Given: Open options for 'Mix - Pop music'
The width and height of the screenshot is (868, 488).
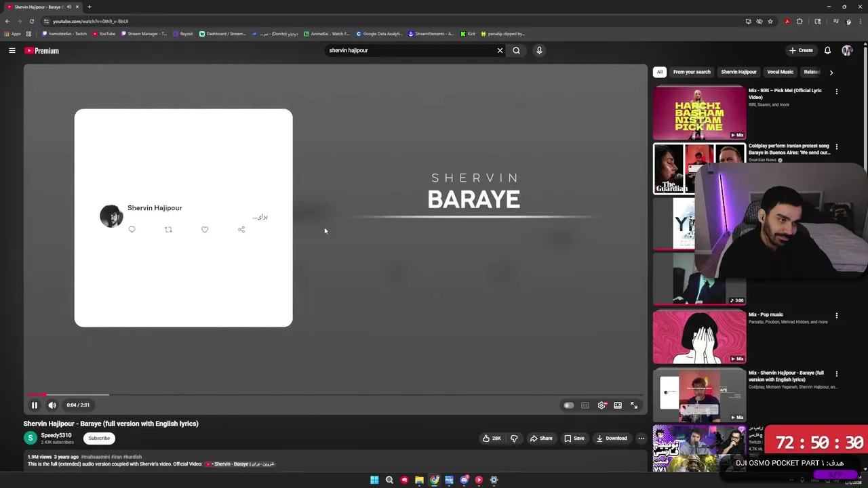Looking at the screenshot, I should pyautogui.click(x=837, y=316).
